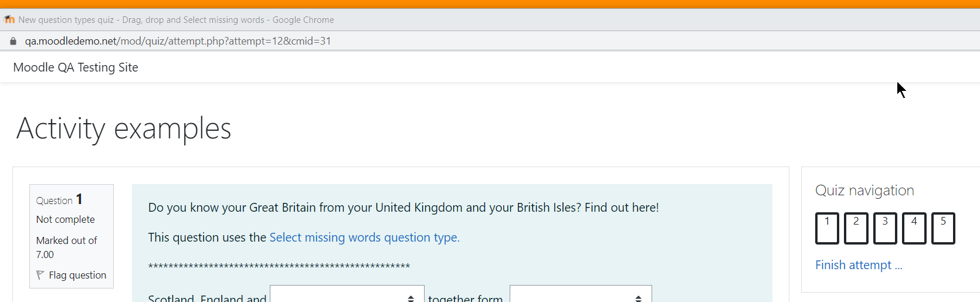
Task: Click the URL in the address bar
Action: pyautogui.click(x=178, y=41)
